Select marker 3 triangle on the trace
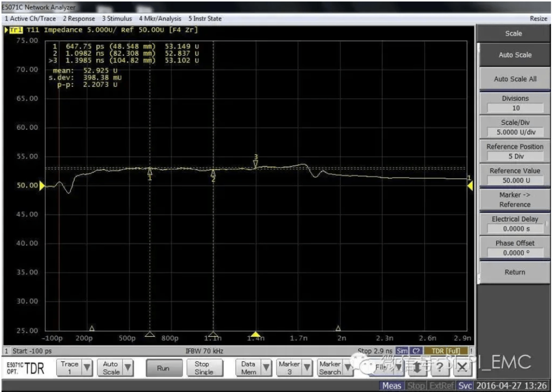The width and height of the screenshot is (552, 392). point(256,164)
